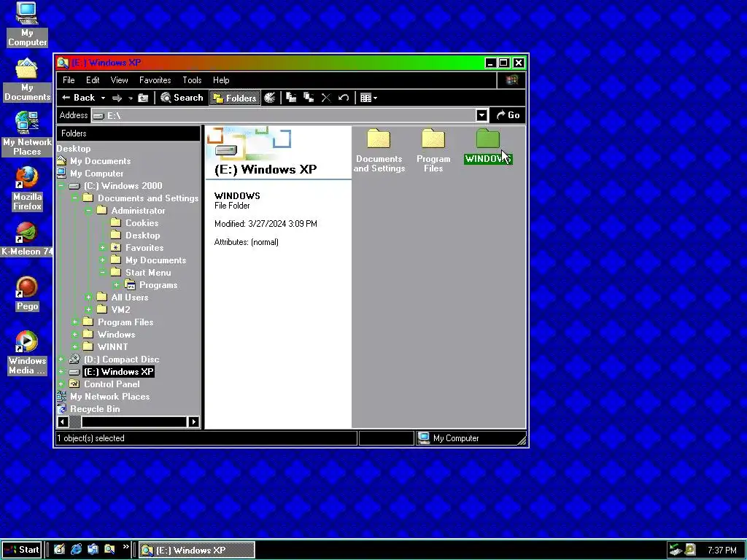Open the Help menu

tap(221, 80)
